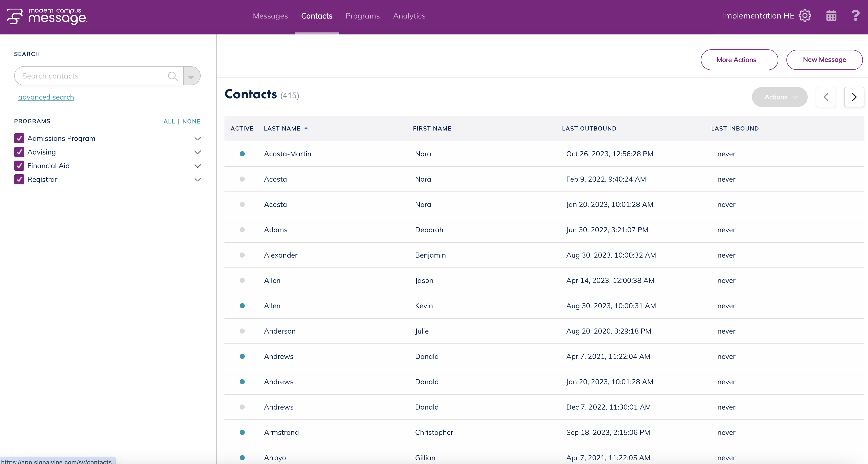Viewport: 868px width, 464px height.
Task: Uncheck the Advising program filter
Action: click(19, 152)
